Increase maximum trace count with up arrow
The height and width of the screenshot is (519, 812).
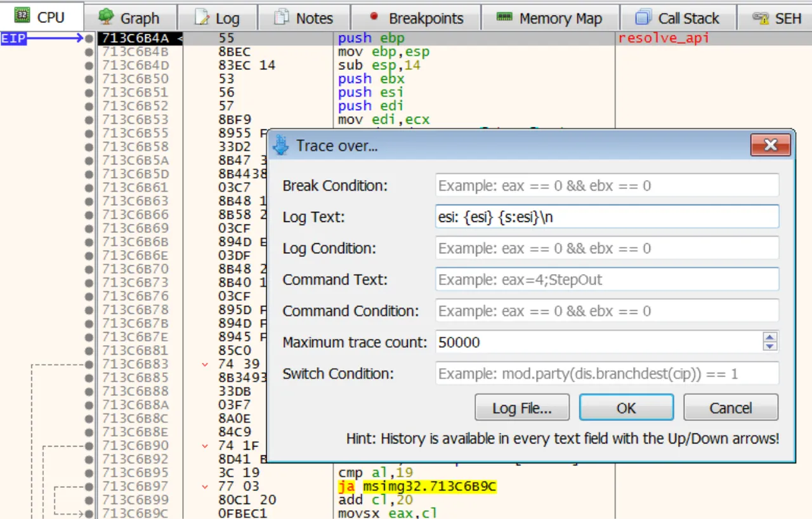coord(770,337)
